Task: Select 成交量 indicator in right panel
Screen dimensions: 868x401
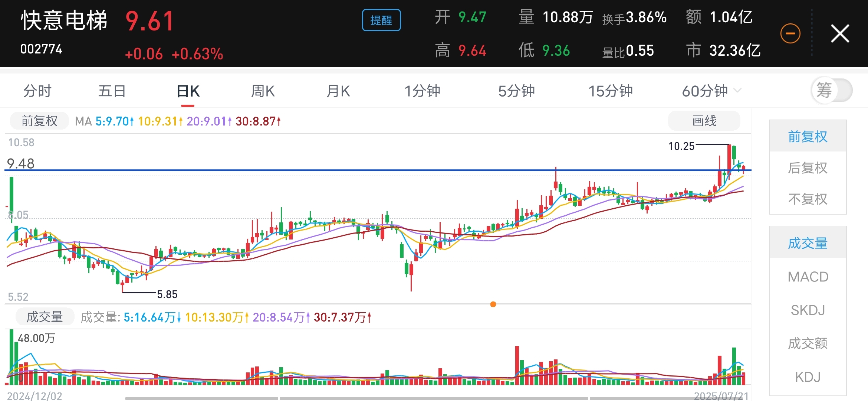Action: [x=808, y=243]
